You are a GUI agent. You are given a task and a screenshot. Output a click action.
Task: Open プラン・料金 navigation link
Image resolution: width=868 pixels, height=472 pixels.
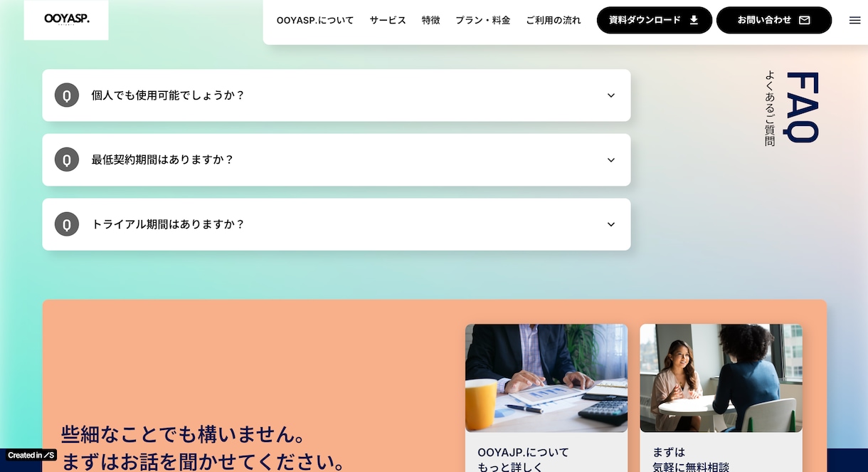click(483, 20)
